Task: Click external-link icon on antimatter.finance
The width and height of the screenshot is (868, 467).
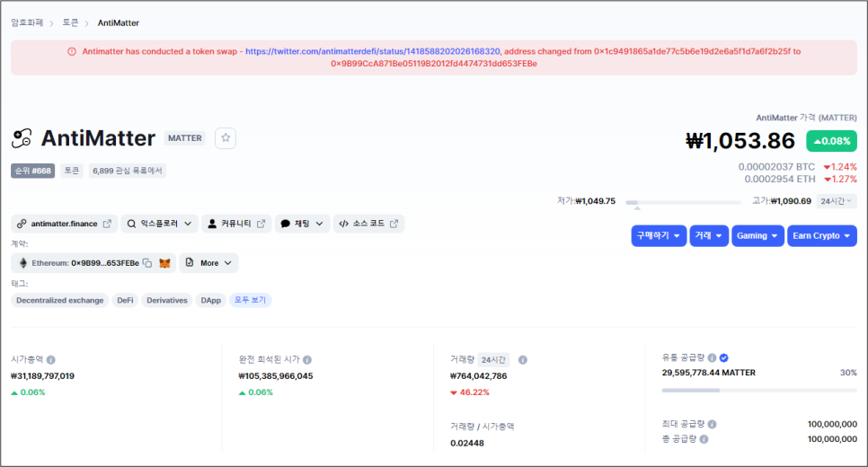Action: click(x=108, y=224)
